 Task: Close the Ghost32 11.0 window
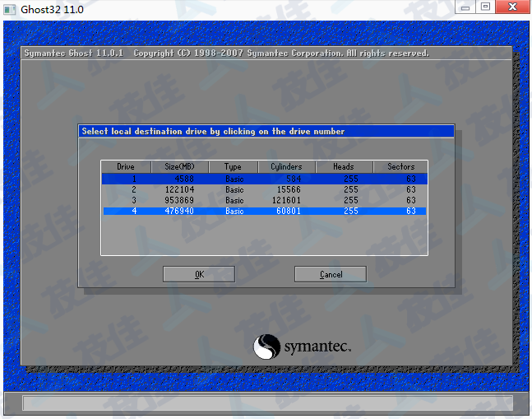click(512, 7)
